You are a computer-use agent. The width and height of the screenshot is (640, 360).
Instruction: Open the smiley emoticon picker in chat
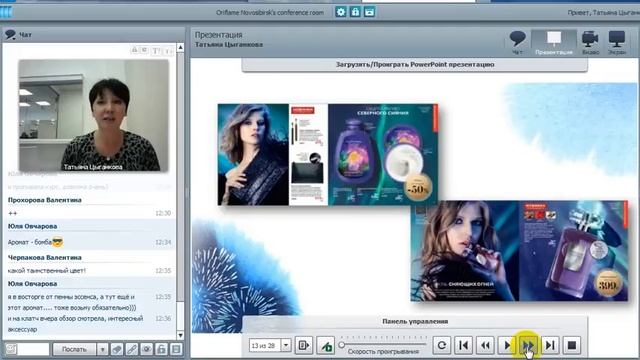pyautogui.click(x=10, y=349)
